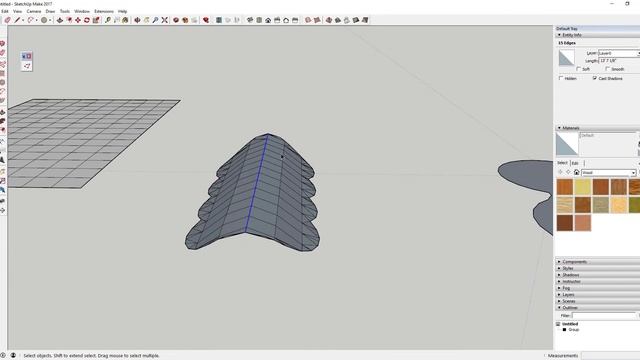
Task: Pick the salmon-colored swatch in the last row
Action: click(583, 223)
